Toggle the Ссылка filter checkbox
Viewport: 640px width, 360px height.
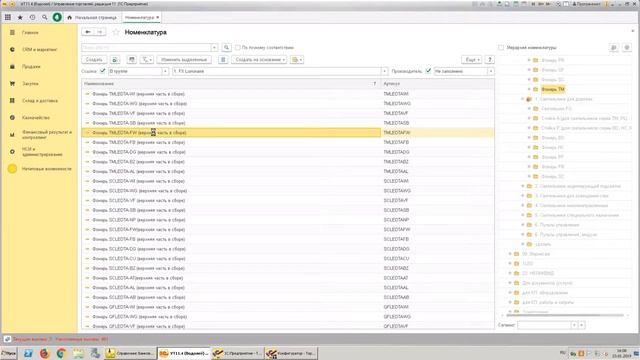[102, 71]
